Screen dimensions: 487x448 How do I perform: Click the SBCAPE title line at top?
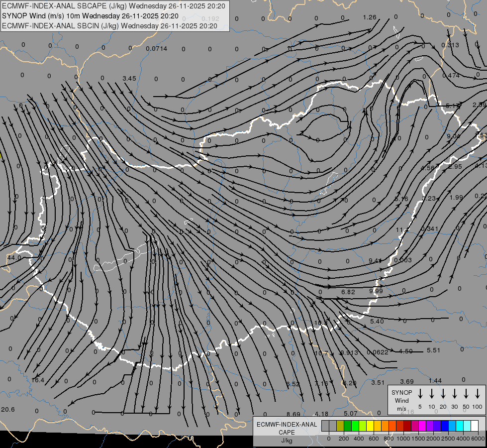click(113, 6)
